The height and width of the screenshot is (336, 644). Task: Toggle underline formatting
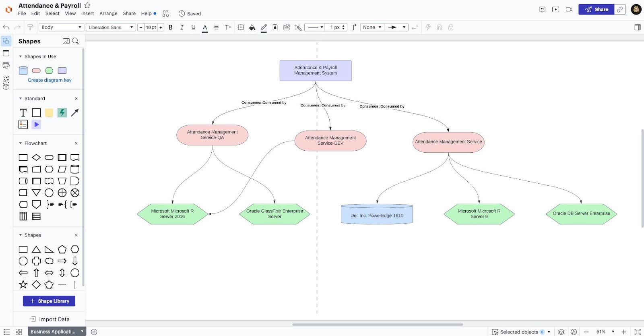pyautogui.click(x=194, y=27)
